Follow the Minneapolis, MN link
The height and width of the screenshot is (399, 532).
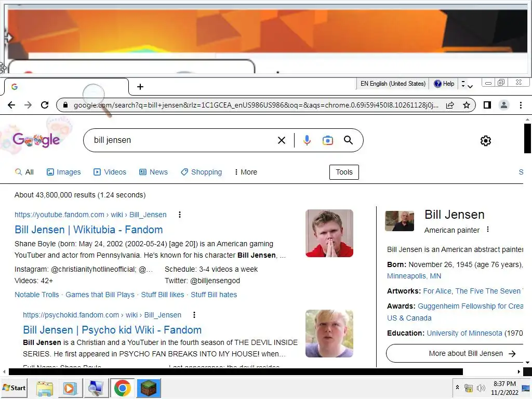tap(414, 276)
